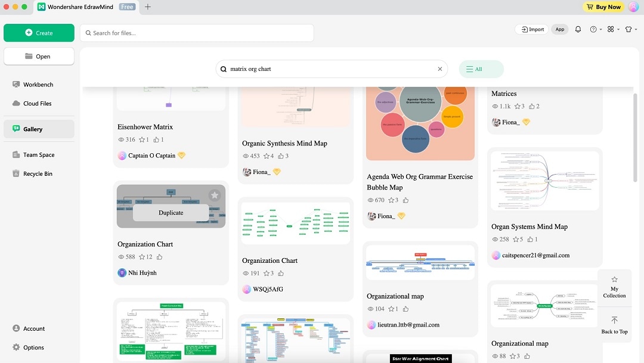Open Organ Systems Mind Map thumbnail
The height and width of the screenshot is (363, 644).
[x=544, y=181]
